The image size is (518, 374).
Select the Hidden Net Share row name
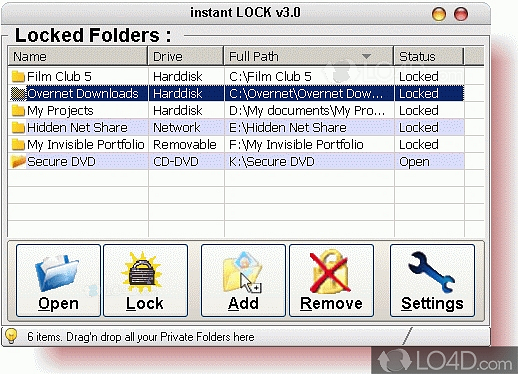click(x=77, y=127)
